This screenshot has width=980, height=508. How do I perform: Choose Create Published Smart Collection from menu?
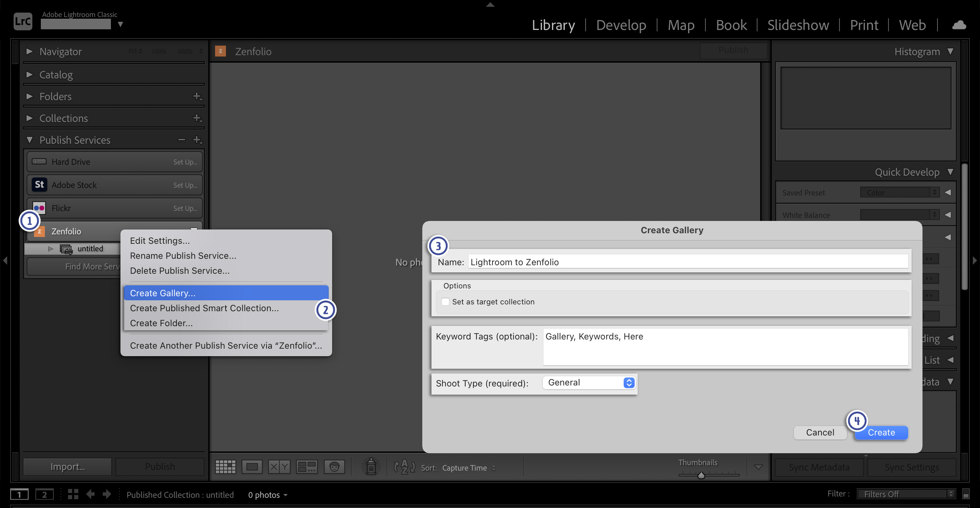coord(204,308)
